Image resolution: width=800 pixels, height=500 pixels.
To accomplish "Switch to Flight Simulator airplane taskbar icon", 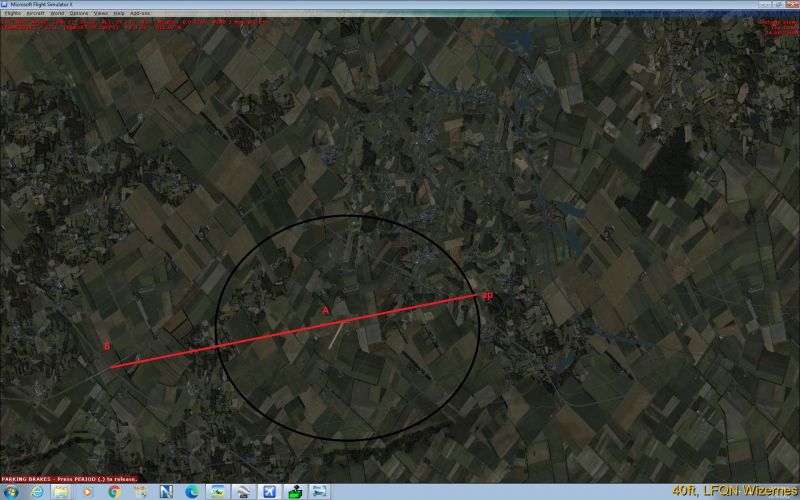I will point(269,492).
